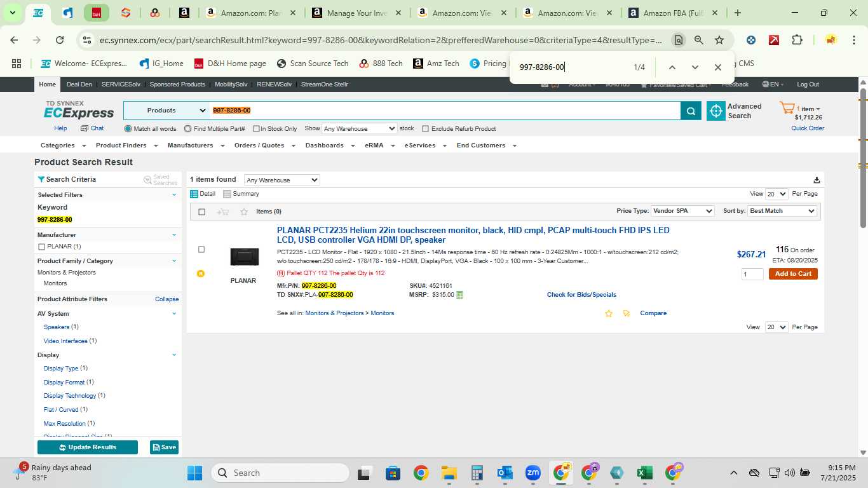
Task: Open SERVICESolv top navigation tab
Action: tap(121, 85)
